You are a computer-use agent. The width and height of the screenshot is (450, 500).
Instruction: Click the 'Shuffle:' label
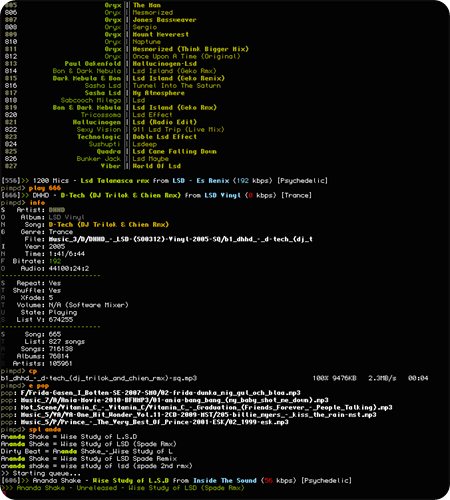pos(29,291)
